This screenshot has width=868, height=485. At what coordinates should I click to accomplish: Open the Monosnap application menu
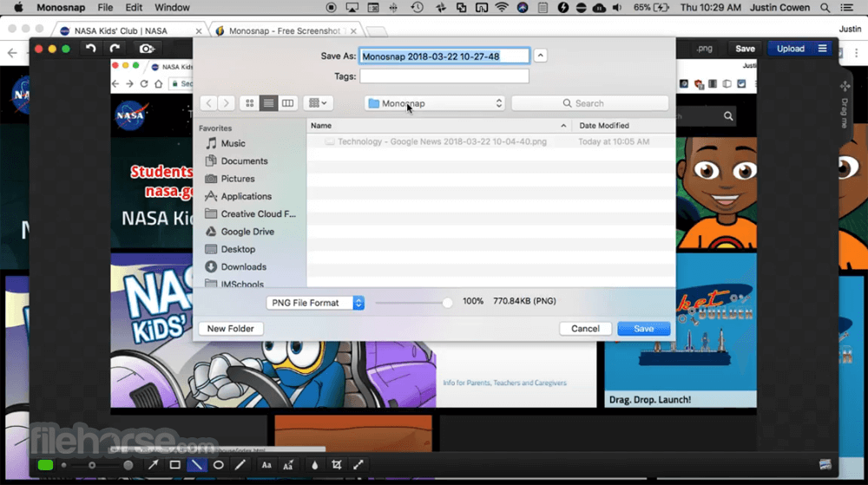[61, 8]
